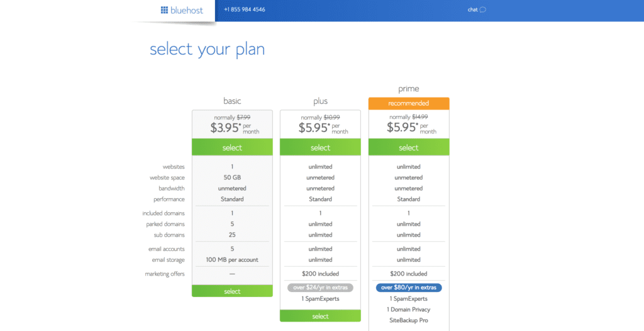
Task: Click the marketing offers row label
Action: pos(165,274)
